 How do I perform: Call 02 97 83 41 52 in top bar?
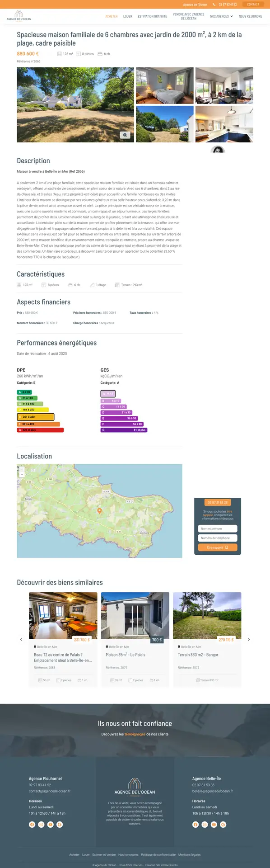[x=228, y=5]
